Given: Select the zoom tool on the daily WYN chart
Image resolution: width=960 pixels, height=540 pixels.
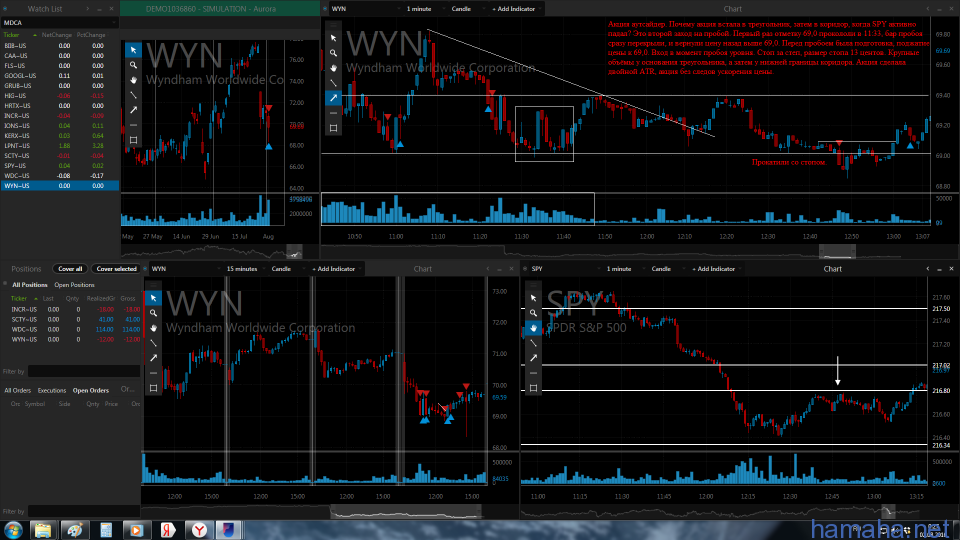Looking at the screenshot, I should click(x=133, y=65).
